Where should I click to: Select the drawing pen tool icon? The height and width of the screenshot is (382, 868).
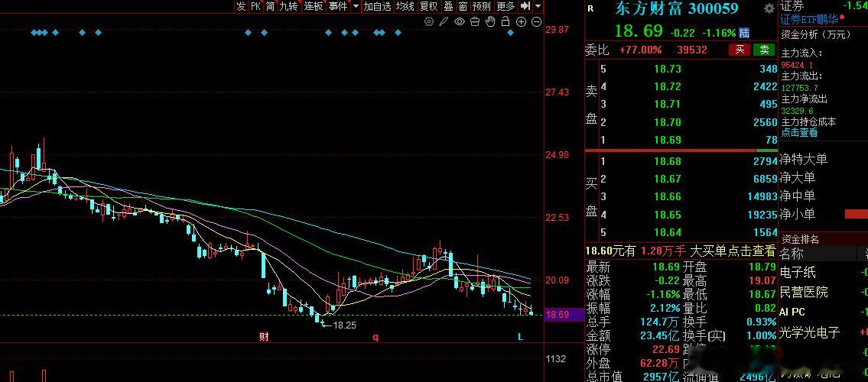coord(444,21)
